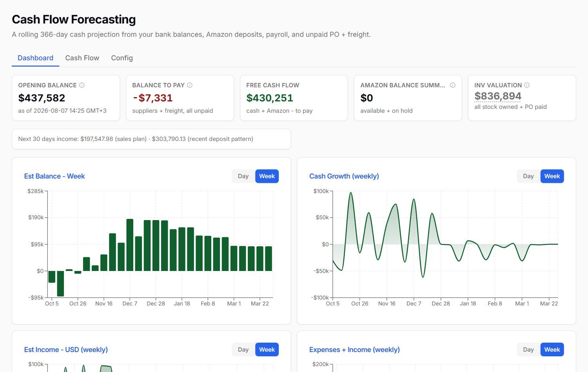588x372 pixels.
Task: Click the info icon next to Balance To Pay
Action: [190, 85]
